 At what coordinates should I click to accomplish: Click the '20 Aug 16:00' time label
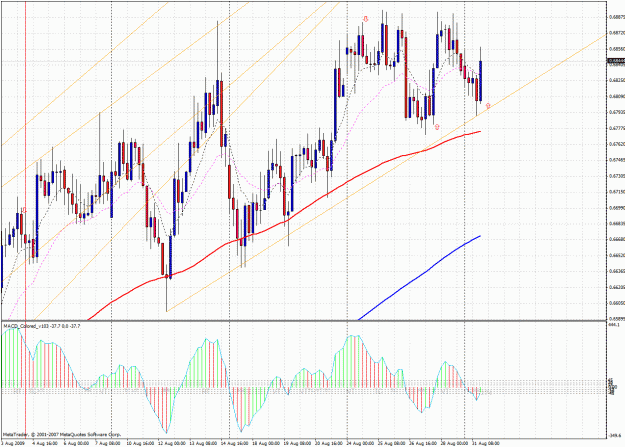coord(329,443)
